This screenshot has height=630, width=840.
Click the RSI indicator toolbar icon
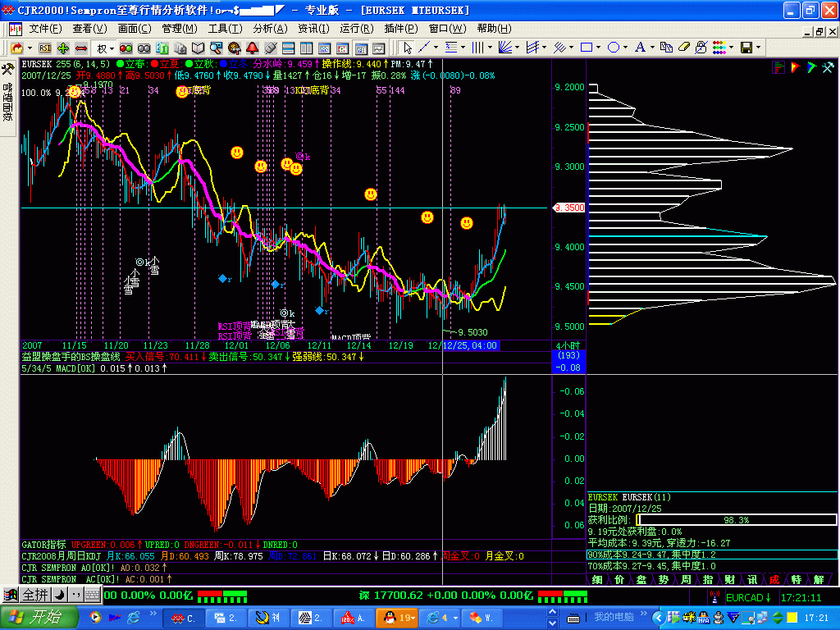[45, 48]
